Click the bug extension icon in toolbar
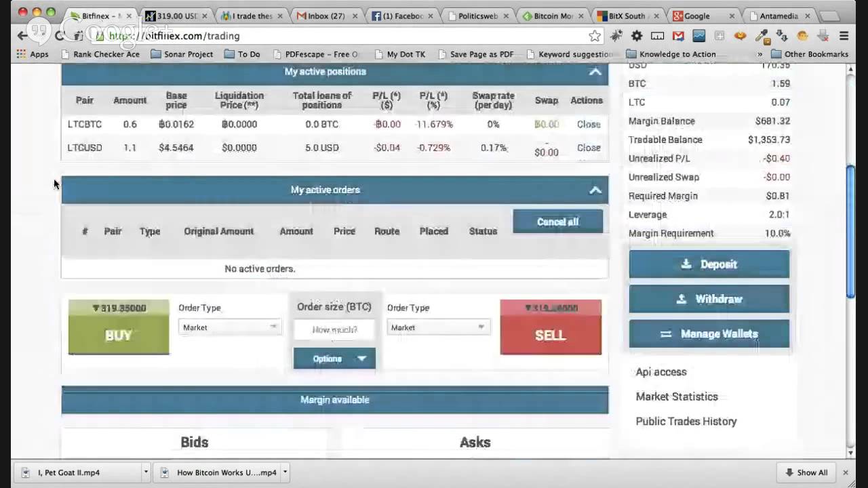Image resolution: width=868 pixels, height=488 pixels. coord(616,36)
